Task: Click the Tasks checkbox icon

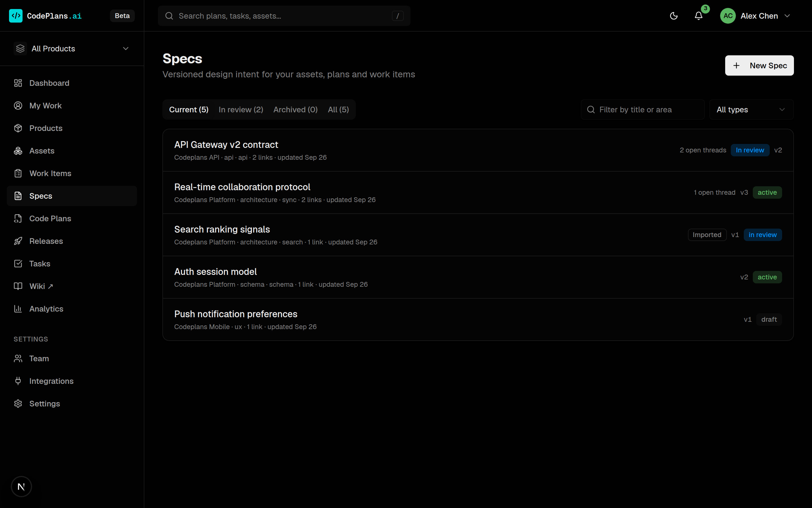Action: click(18, 264)
